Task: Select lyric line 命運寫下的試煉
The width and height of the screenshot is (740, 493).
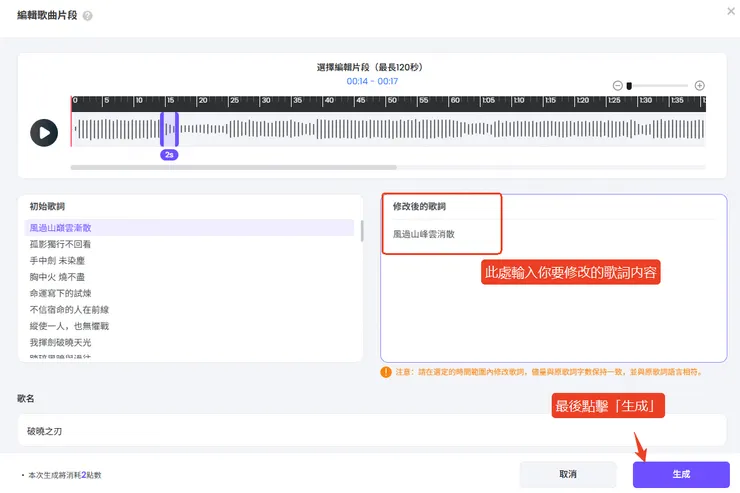Action: coord(60,293)
